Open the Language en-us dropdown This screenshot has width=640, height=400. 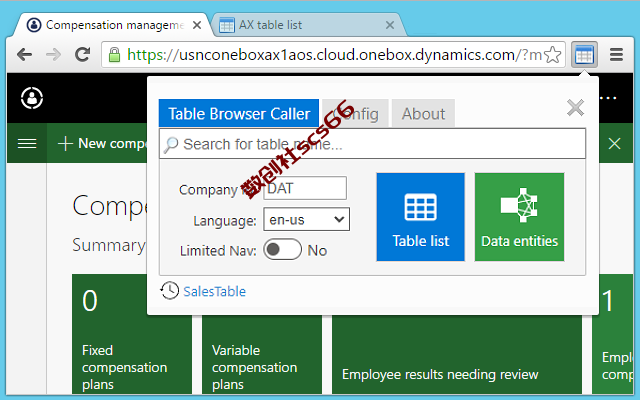[x=307, y=219]
